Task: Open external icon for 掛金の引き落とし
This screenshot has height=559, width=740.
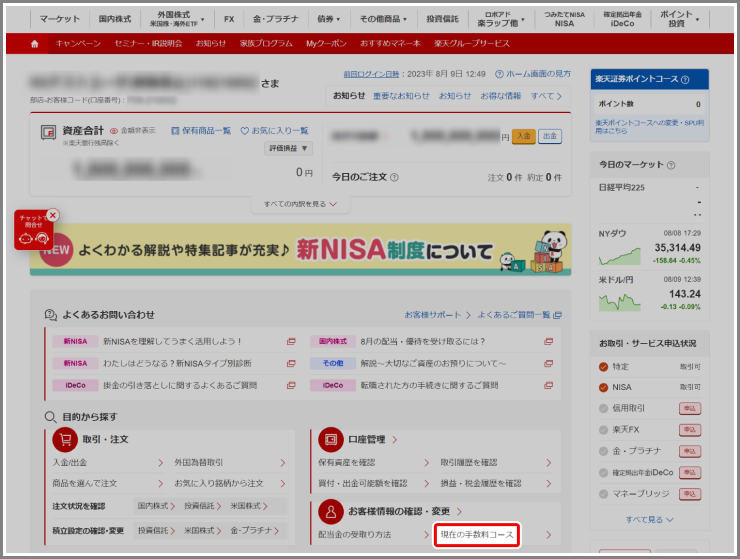Action: tap(291, 386)
